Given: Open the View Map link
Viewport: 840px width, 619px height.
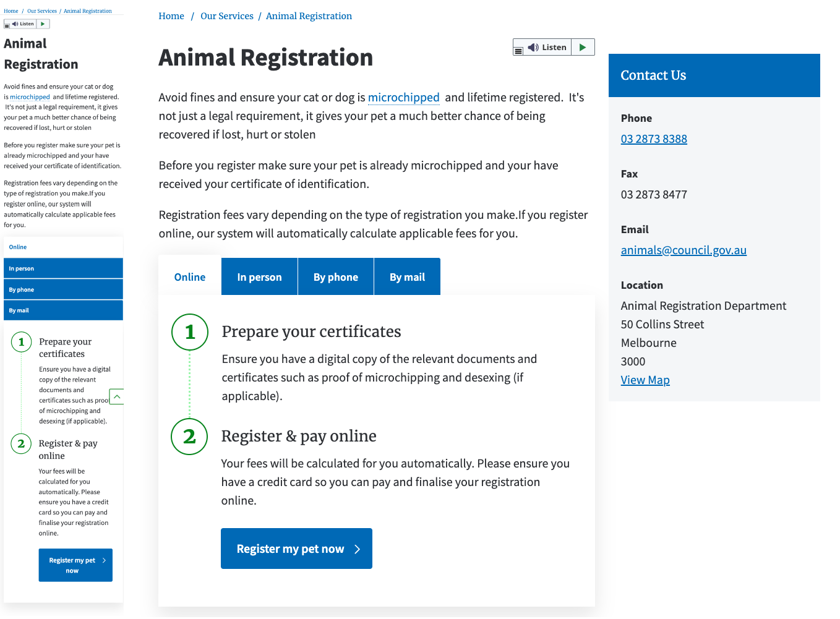Looking at the screenshot, I should point(645,380).
